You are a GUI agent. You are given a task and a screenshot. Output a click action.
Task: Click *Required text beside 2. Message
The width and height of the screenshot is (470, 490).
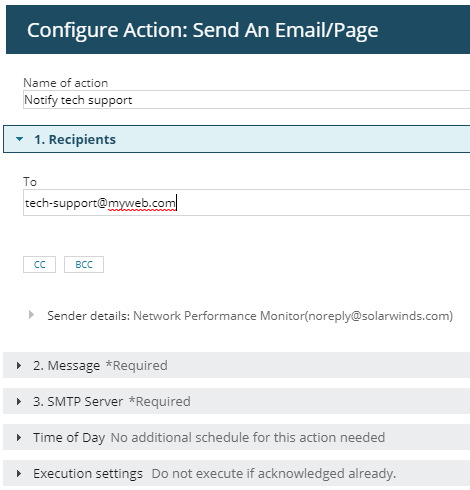tap(137, 365)
